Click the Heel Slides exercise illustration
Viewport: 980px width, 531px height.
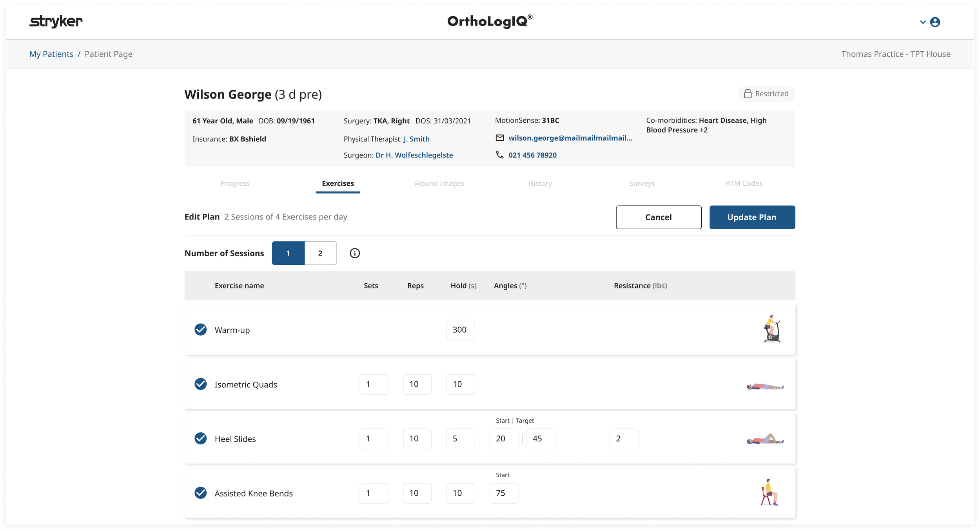coord(765,439)
